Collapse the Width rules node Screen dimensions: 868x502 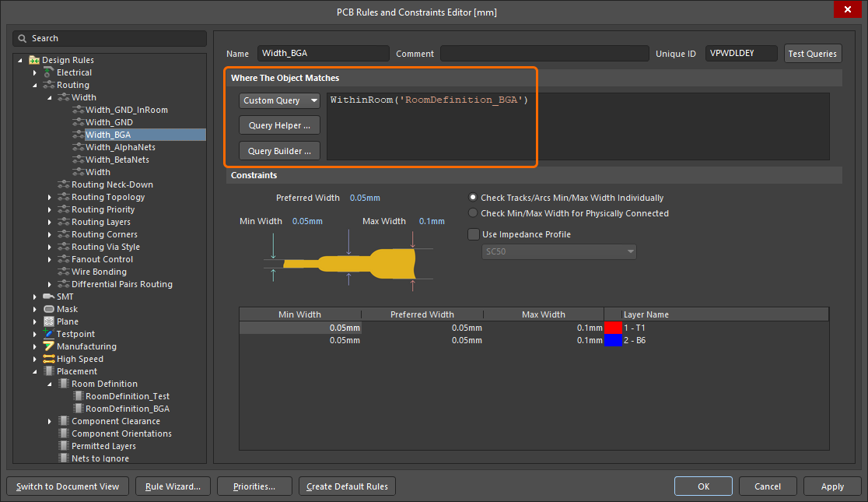tap(49, 97)
